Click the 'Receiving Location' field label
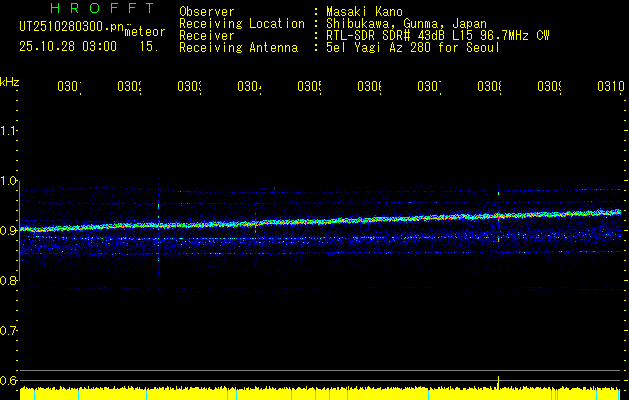The height and width of the screenshot is (400, 629). coord(241,23)
